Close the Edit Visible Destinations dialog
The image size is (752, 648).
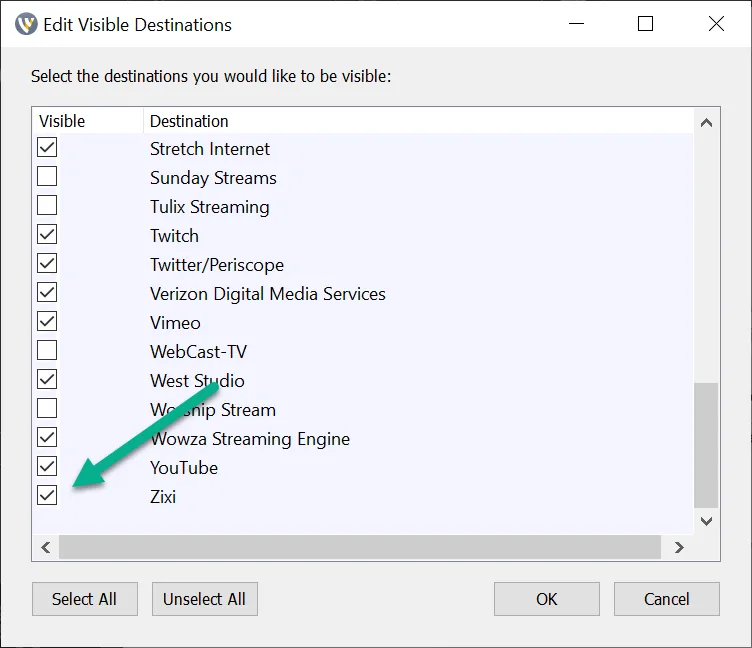716,24
